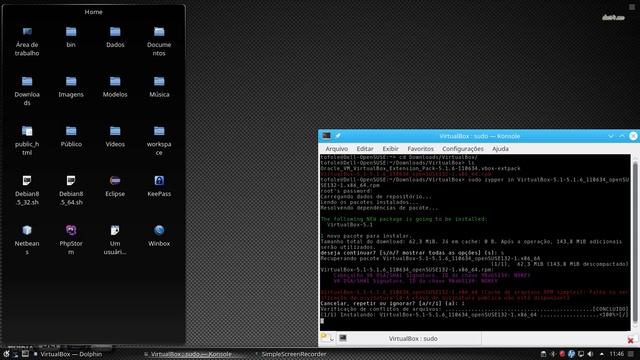Open the Música folder

point(159,87)
